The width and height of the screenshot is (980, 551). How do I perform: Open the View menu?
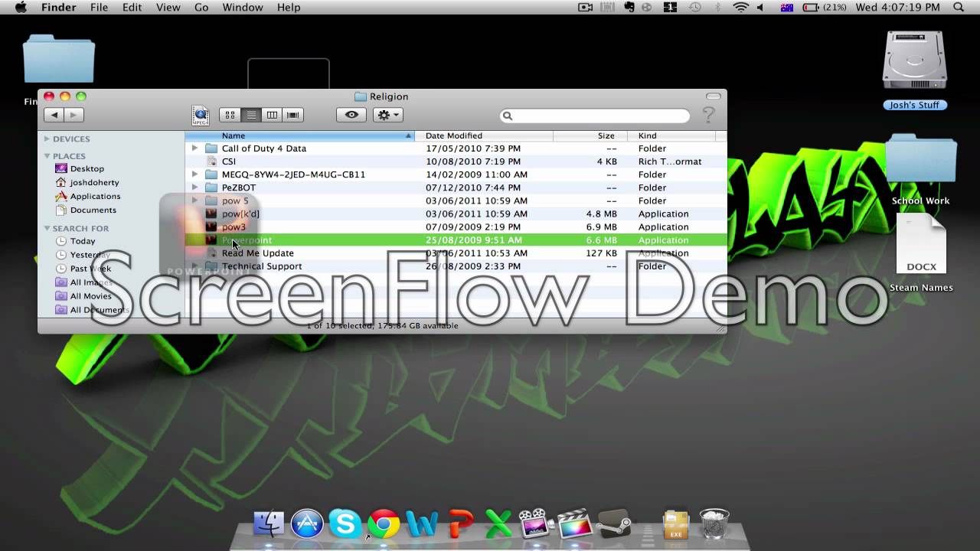[x=168, y=7]
